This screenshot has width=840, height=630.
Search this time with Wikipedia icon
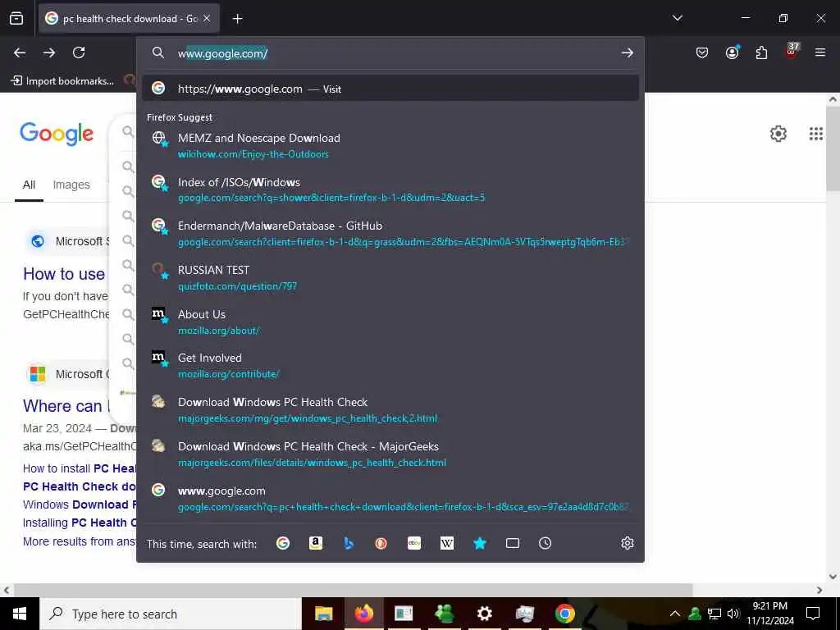point(447,543)
